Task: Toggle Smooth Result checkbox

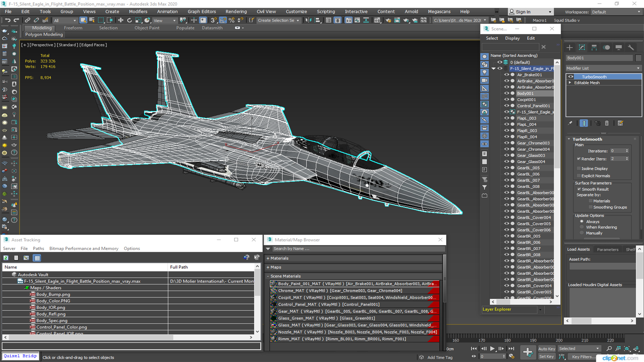Action: click(x=579, y=189)
